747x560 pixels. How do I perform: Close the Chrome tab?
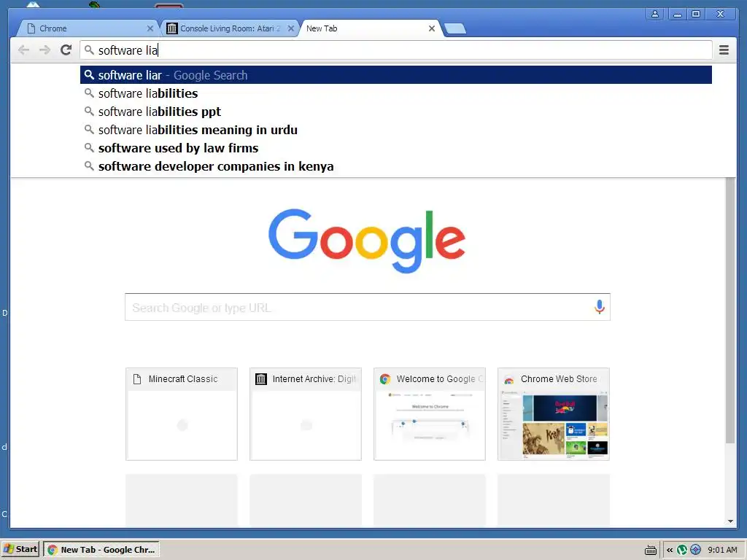pyautogui.click(x=150, y=28)
